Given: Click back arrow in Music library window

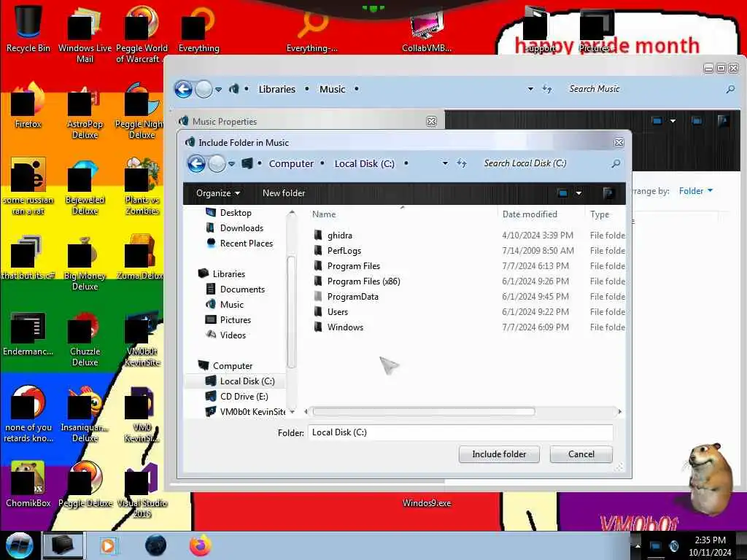Looking at the screenshot, I should pos(183,89).
